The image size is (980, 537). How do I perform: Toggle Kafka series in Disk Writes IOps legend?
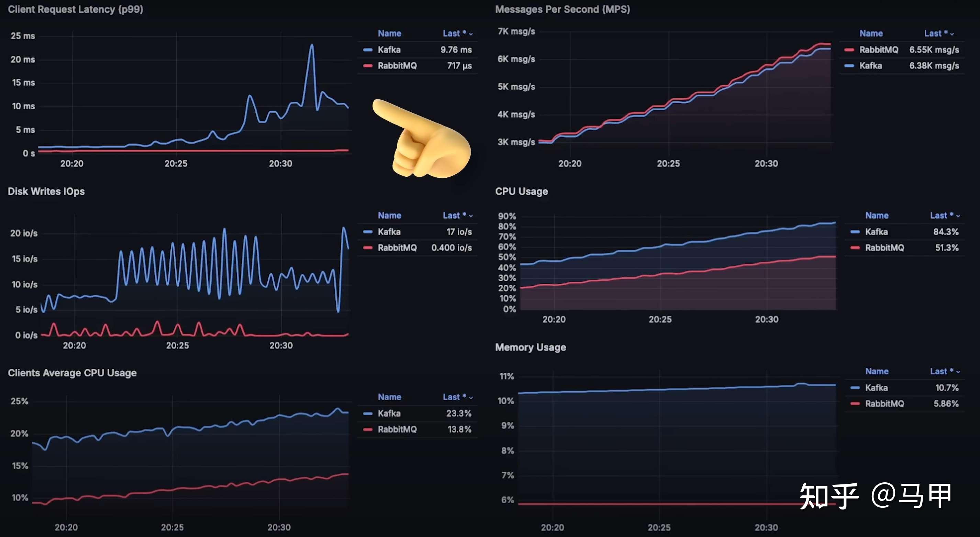(389, 232)
